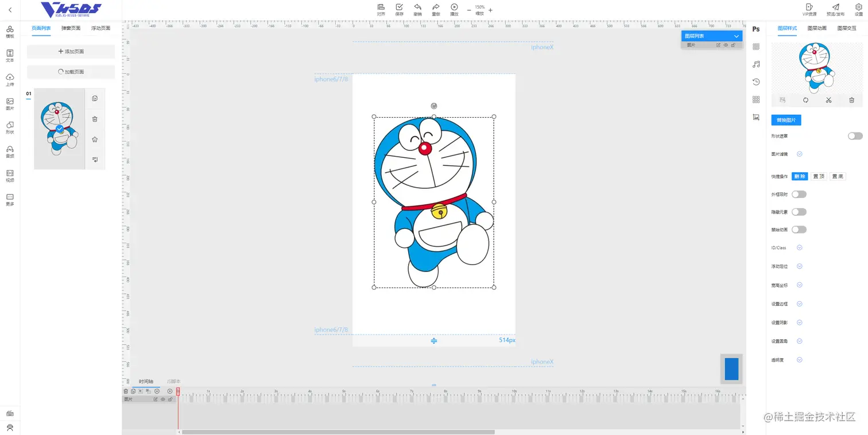Zoom out with the minus button
This screenshot has height=435, width=868.
pos(469,10)
